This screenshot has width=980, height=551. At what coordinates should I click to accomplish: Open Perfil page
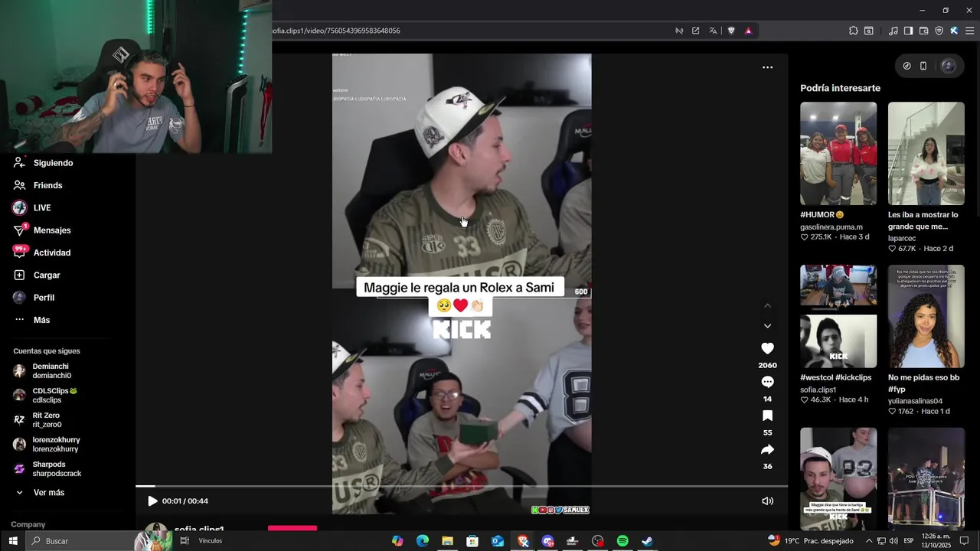click(x=44, y=298)
